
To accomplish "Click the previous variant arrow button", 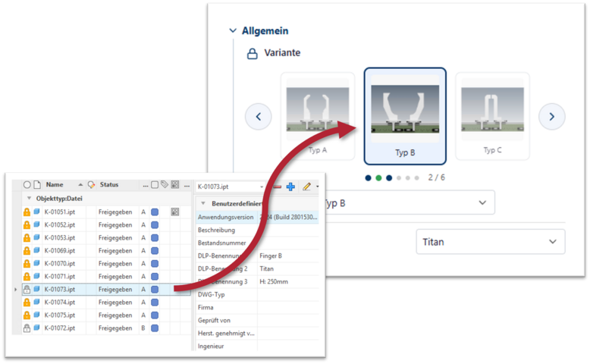I will tap(258, 117).
